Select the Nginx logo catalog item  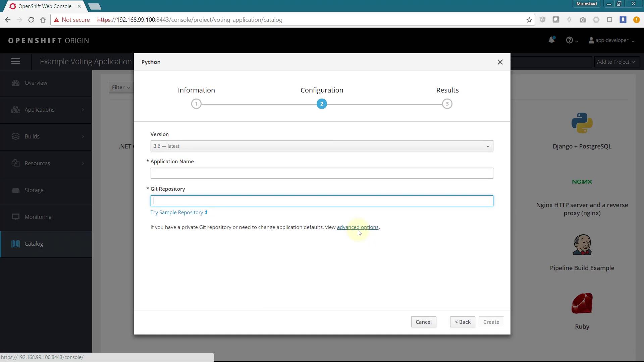[x=582, y=182]
